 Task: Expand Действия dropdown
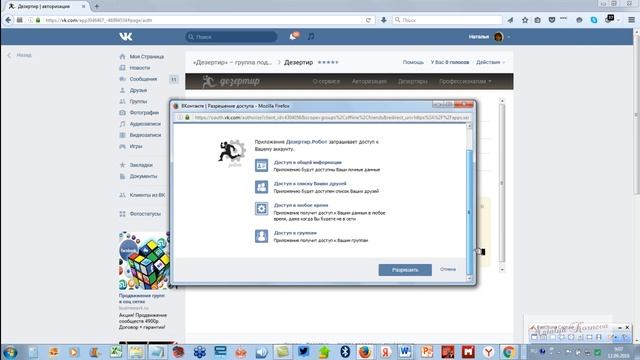coord(491,62)
